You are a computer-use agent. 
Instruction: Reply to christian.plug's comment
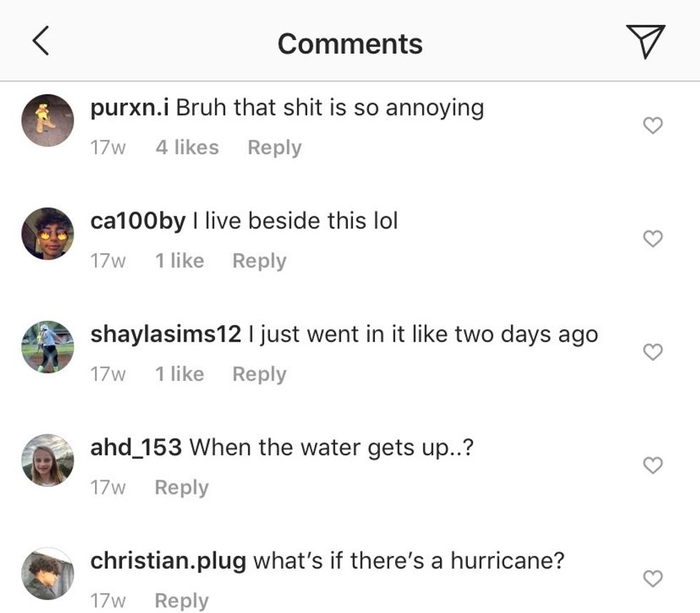click(x=181, y=600)
